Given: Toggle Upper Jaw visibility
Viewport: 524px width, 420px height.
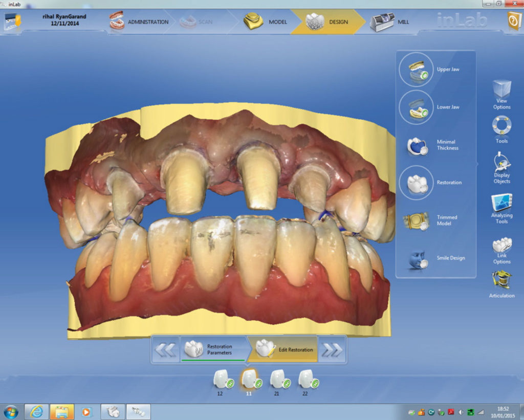Looking at the screenshot, I should 416,70.
